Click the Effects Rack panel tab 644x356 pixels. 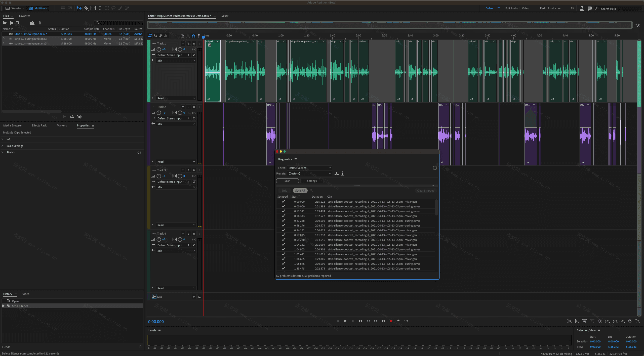[39, 125]
